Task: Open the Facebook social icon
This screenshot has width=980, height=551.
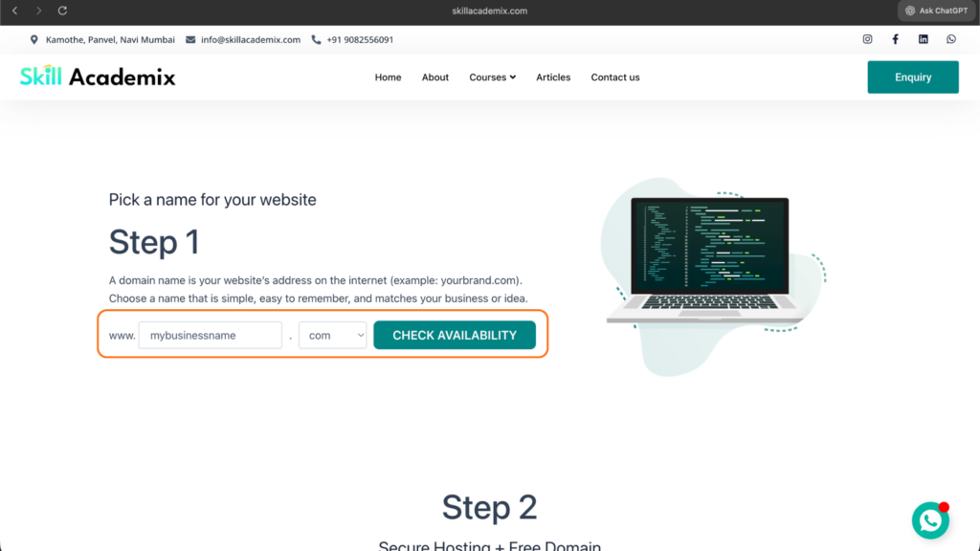Action: (896, 39)
